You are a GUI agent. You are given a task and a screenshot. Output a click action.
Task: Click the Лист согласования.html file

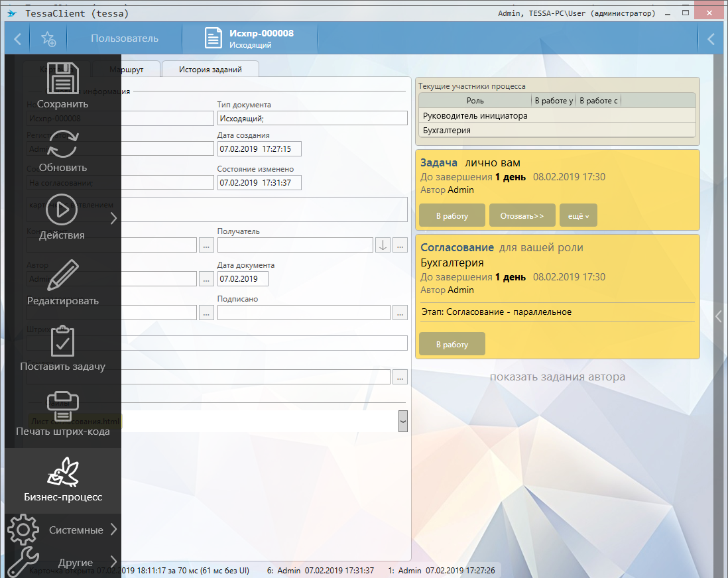point(75,421)
